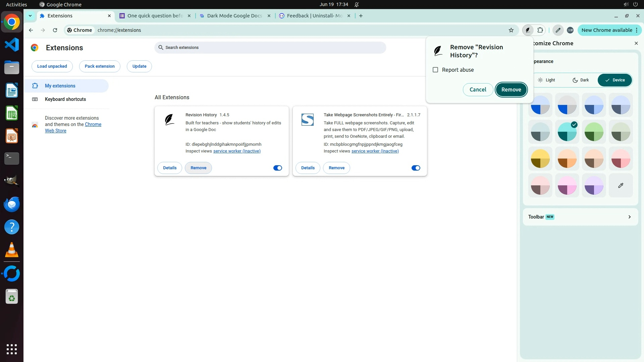Select the yellow theme color swatch
Screen dimensions: 644x362
540,159
